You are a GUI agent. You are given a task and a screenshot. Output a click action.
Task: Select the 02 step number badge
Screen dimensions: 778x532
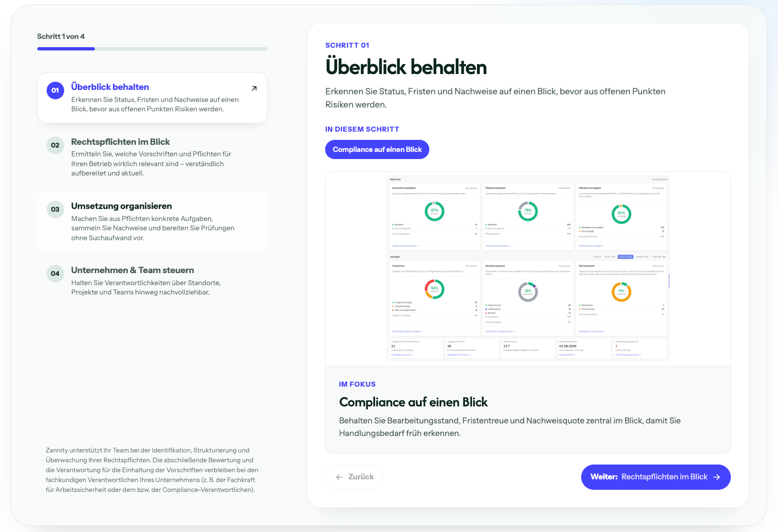tap(55, 145)
